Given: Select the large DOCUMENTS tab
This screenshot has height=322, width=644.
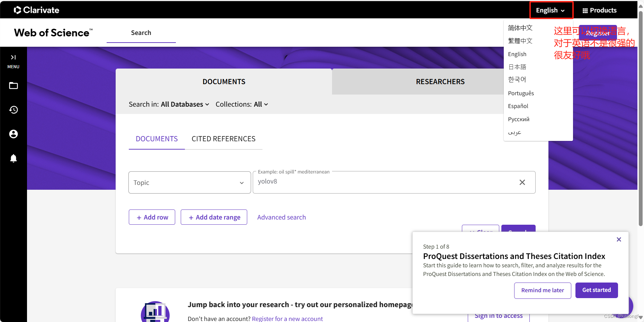Looking at the screenshot, I should [224, 82].
